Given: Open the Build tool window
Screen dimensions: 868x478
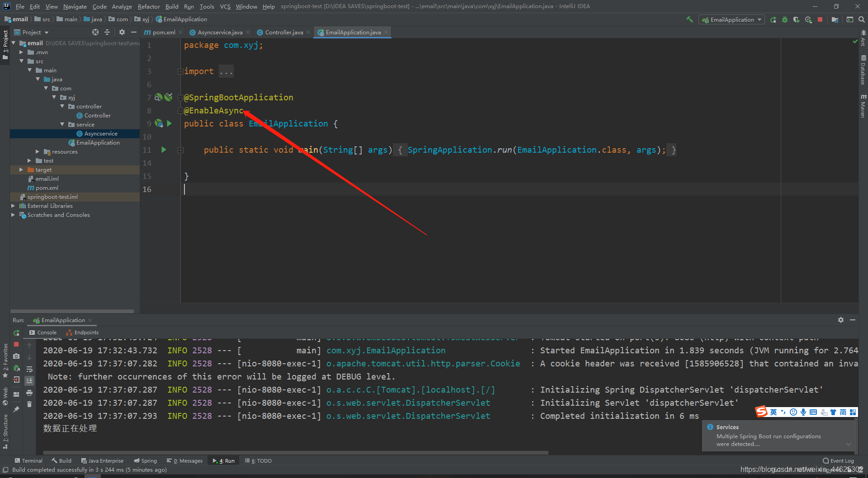Looking at the screenshot, I should point(61,461).
